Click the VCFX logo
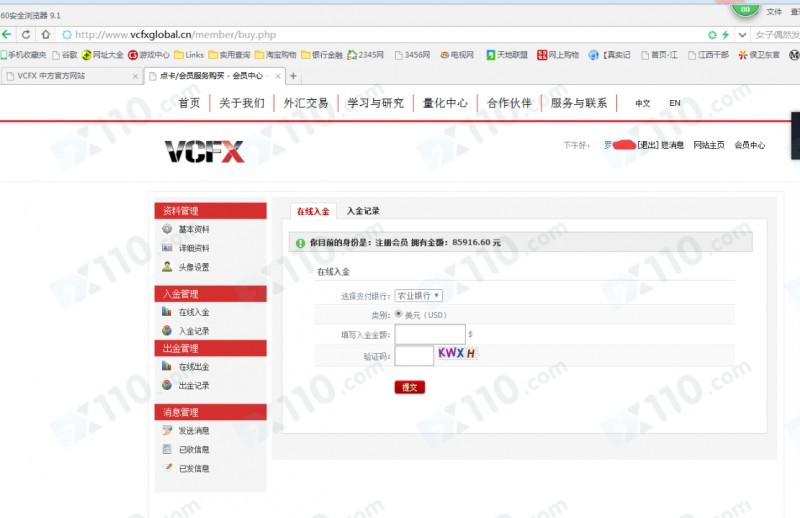Screen dimensions: 800x518 205,152
